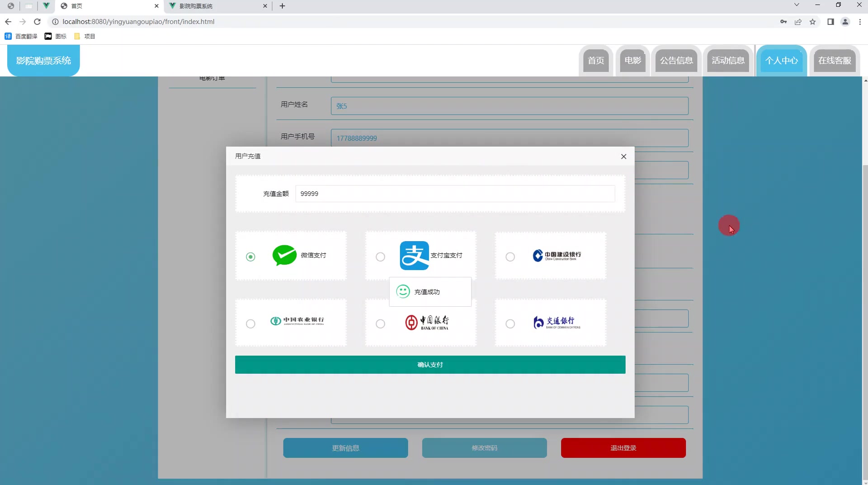Click the Bank of Communications logo
868x485 pixels.
tap(557, 322)
